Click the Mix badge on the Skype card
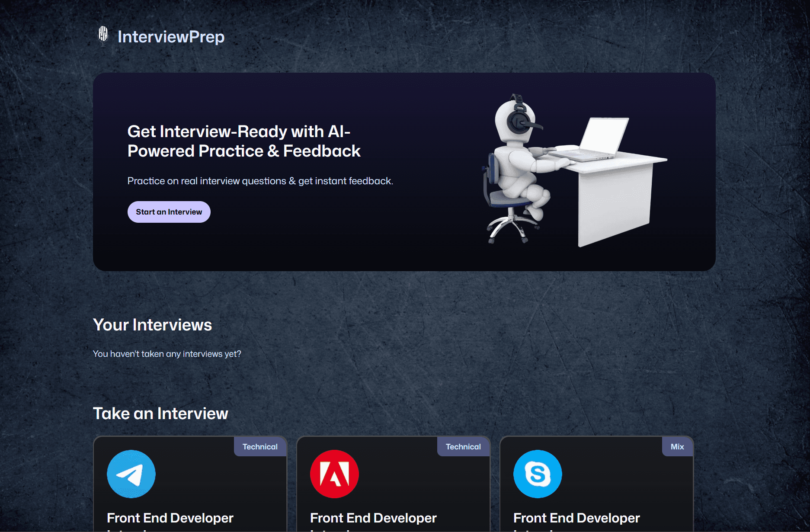 pyautogui.click(x=677, y=446)
